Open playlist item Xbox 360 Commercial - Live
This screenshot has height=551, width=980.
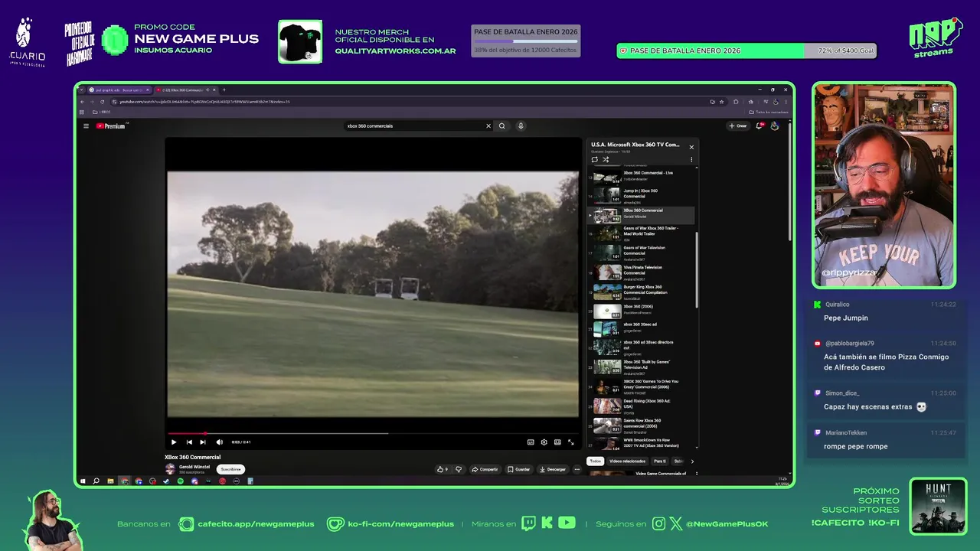click(x=641, y=176)
